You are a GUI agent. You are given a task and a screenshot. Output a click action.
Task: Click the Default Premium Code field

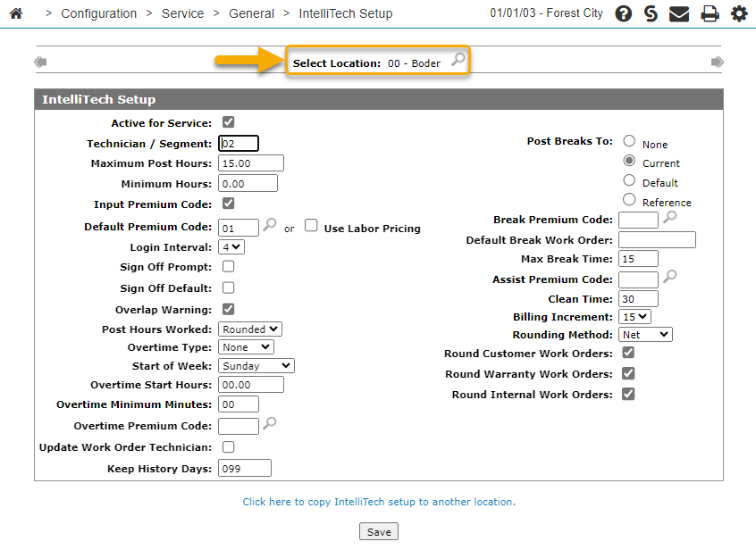point(239,228)
